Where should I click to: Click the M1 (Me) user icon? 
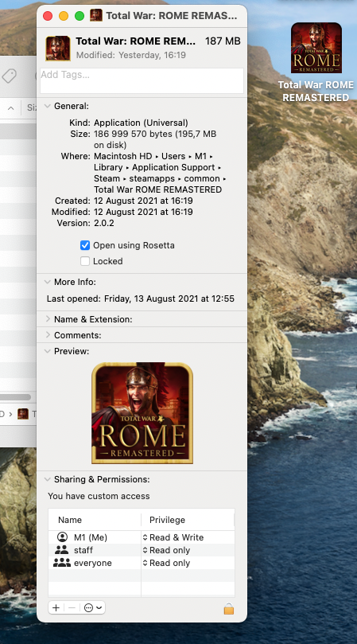point(62,537)
